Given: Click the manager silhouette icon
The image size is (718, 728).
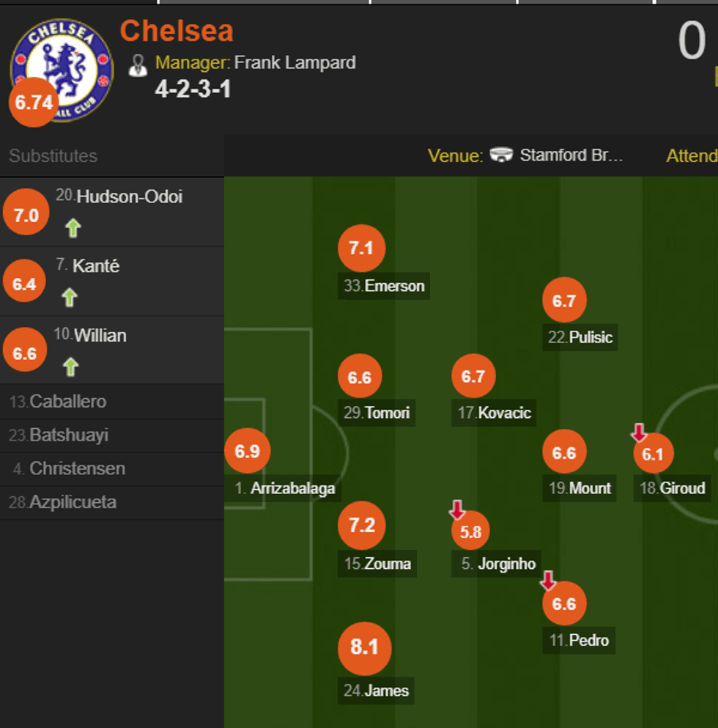Looking at the screenshot, I should 138,65.
